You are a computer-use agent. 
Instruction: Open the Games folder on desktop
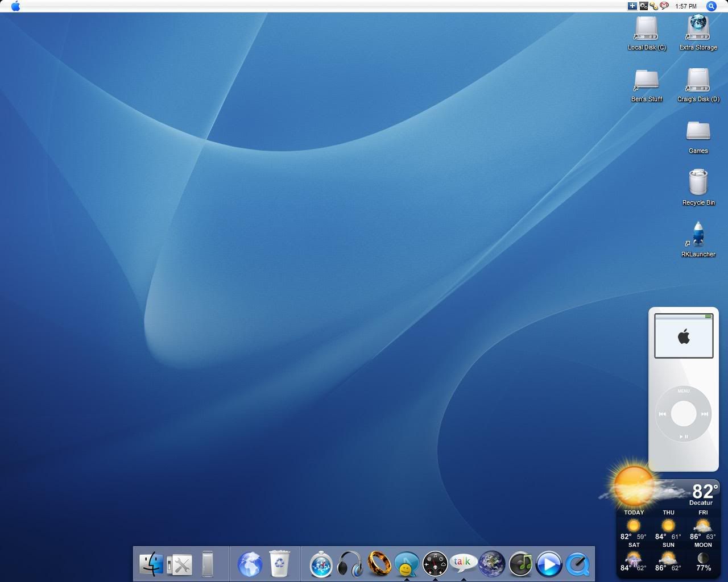pyautogui.click(x=698, y=138)
